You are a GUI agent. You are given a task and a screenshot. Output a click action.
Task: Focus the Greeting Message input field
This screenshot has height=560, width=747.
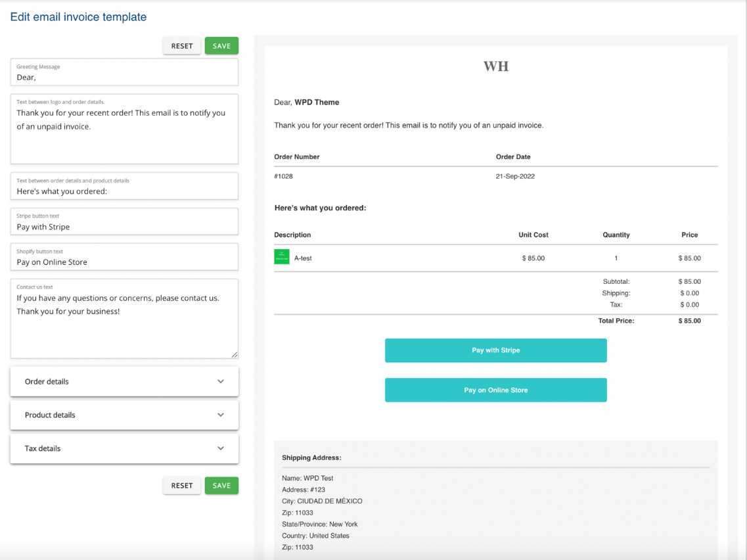click(124, 77)
